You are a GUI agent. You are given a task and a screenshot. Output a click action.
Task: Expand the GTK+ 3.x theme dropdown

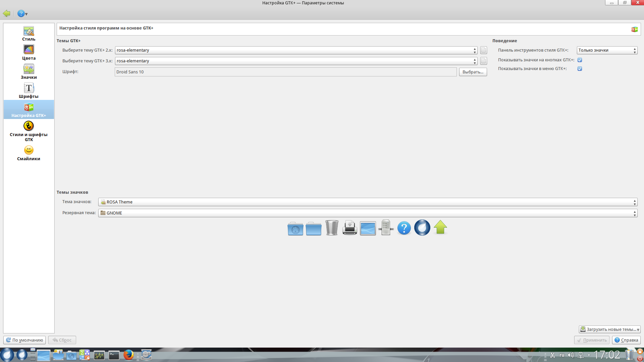pyautogui.click(x=296, y=61)
